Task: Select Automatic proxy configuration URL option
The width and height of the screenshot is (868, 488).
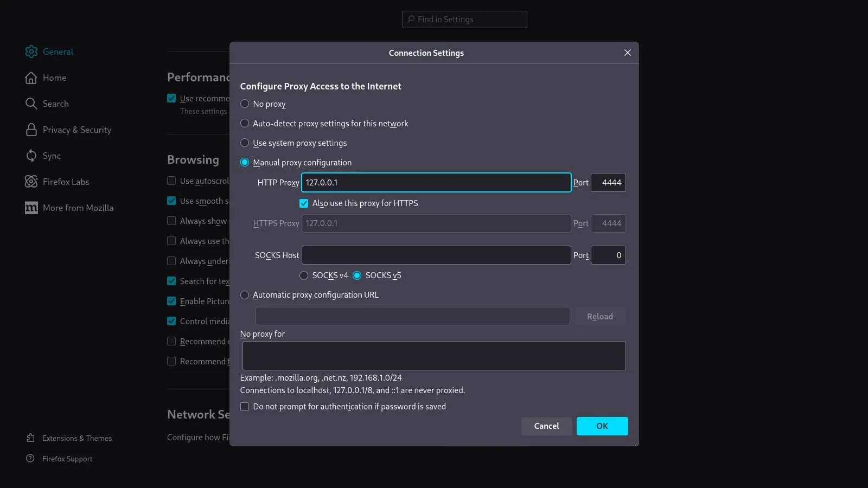Action: 245,295
